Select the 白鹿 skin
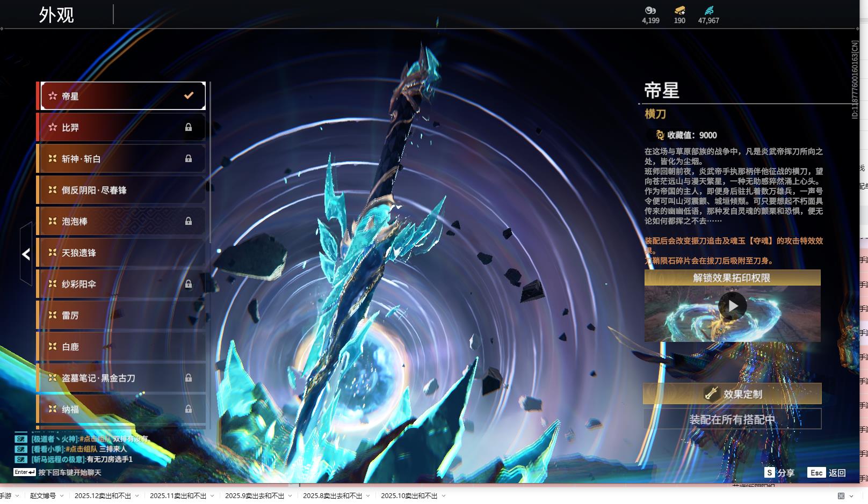 coord(121,347)
